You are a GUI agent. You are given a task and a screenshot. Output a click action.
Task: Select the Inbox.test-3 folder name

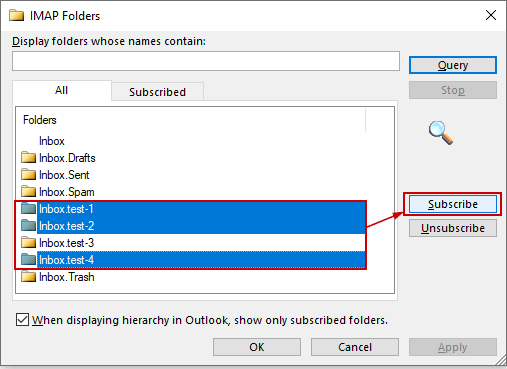(66, 243)
